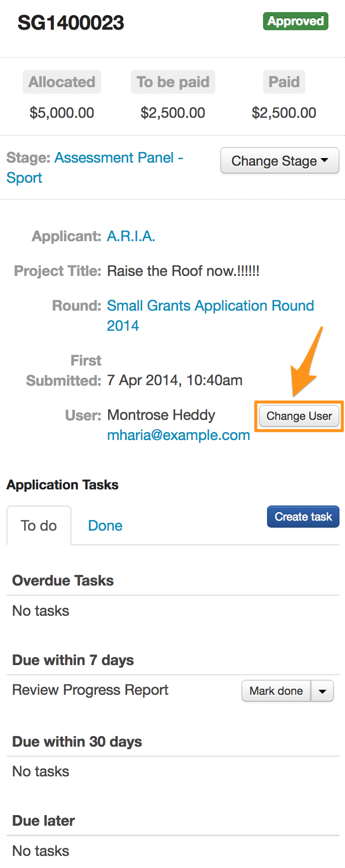Click the Application Tasks heading

[x=63, y=485]
